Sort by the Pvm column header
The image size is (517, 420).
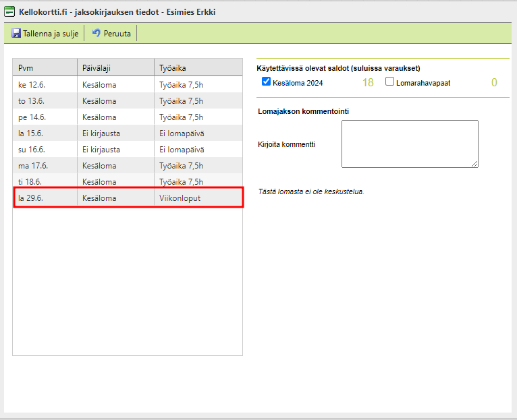click(x=45, y=68)
